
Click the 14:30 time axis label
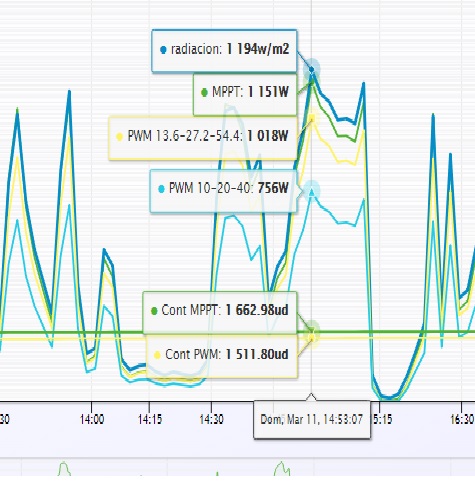coord(211,419)
